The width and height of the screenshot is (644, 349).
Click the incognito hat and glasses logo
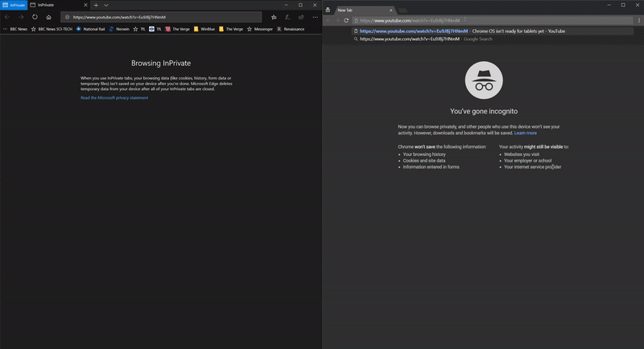click(x=484, y=80)
